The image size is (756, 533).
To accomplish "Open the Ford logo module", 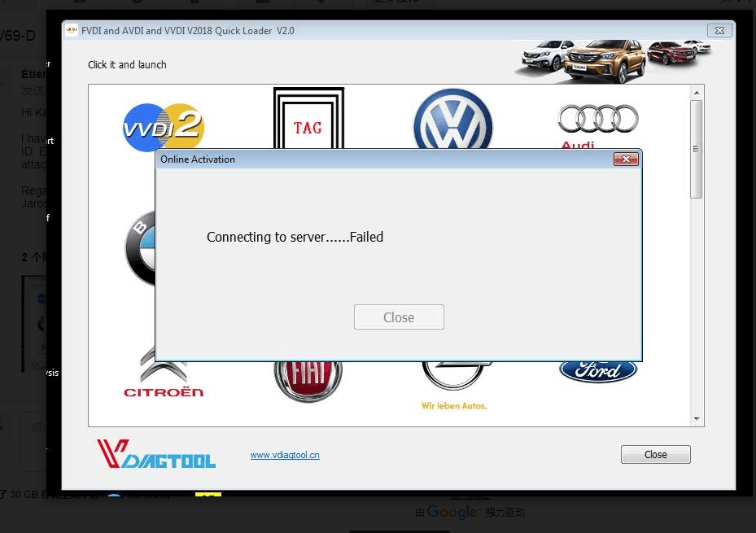I will (x=598, y=371).
